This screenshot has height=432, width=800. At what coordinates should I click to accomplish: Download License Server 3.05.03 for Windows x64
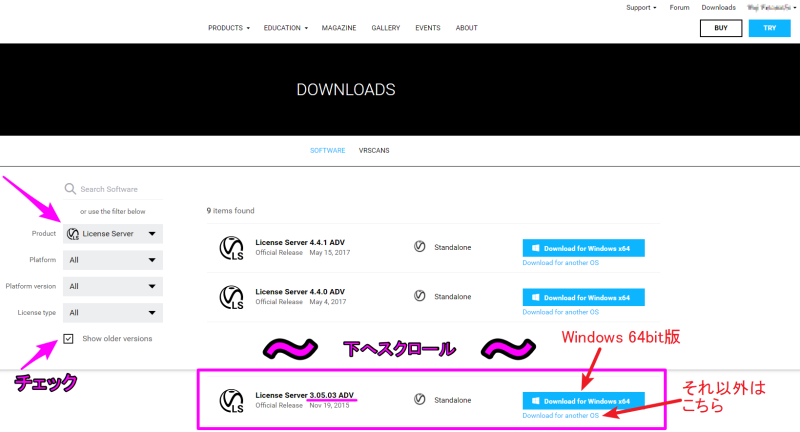583,401
